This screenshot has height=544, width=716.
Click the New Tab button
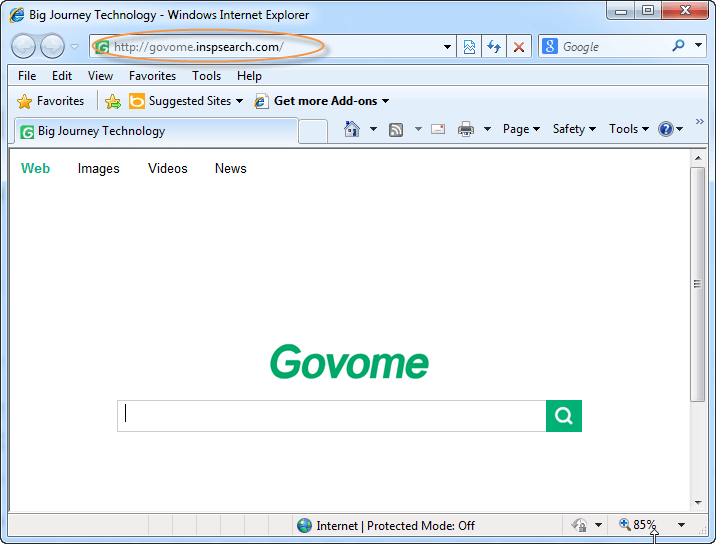point(313,132)
